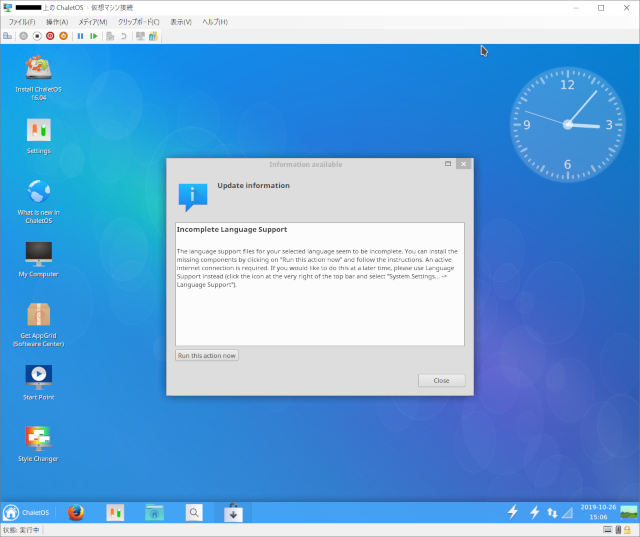Click the first lightning power tray icon

click(x=513, y=512)
